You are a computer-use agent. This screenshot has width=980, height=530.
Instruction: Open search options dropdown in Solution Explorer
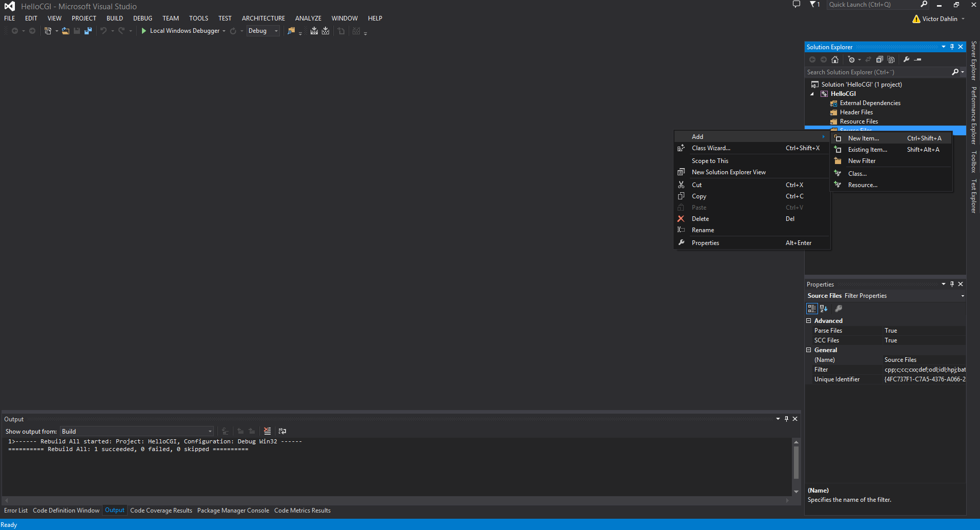tap(963, 72)
